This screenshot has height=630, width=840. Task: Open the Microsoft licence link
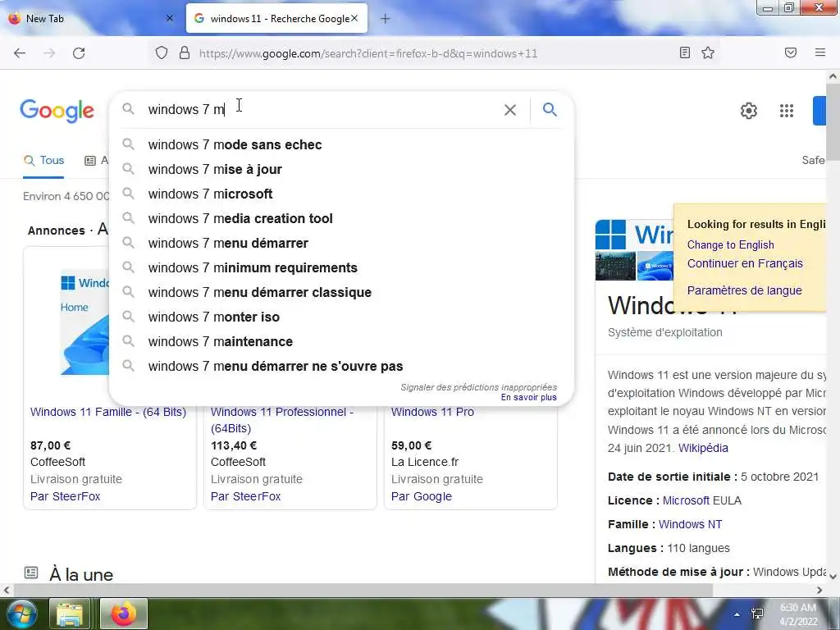coord(686,500)
